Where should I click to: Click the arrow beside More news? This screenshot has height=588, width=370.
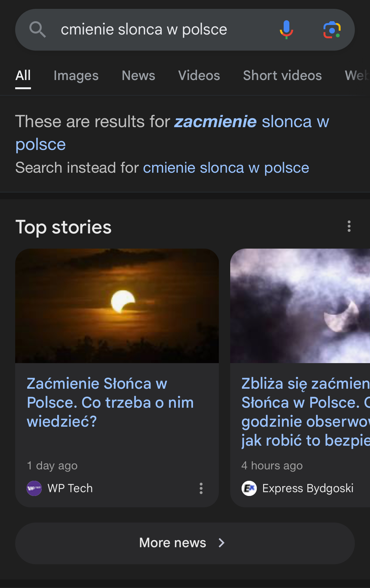click(222, 543)
